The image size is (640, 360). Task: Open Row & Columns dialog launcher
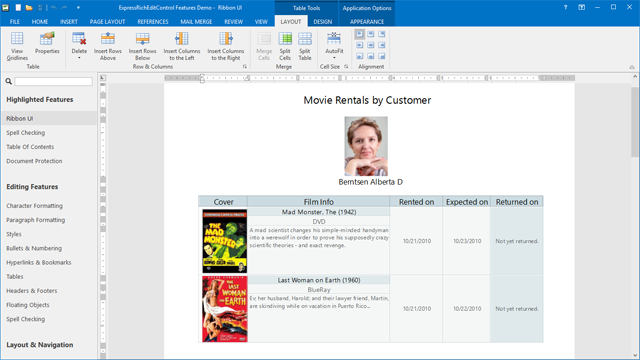245,67
